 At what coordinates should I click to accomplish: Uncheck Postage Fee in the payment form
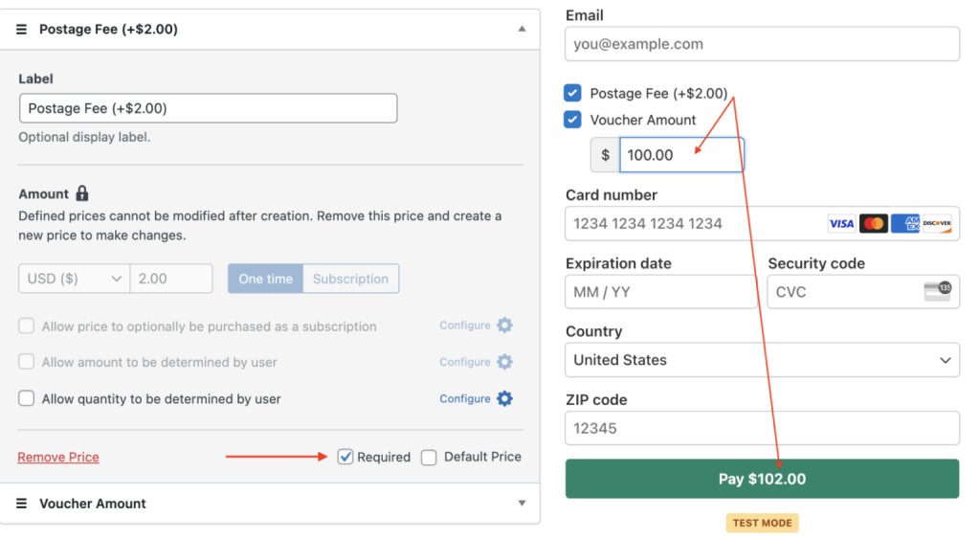[572, 93]
